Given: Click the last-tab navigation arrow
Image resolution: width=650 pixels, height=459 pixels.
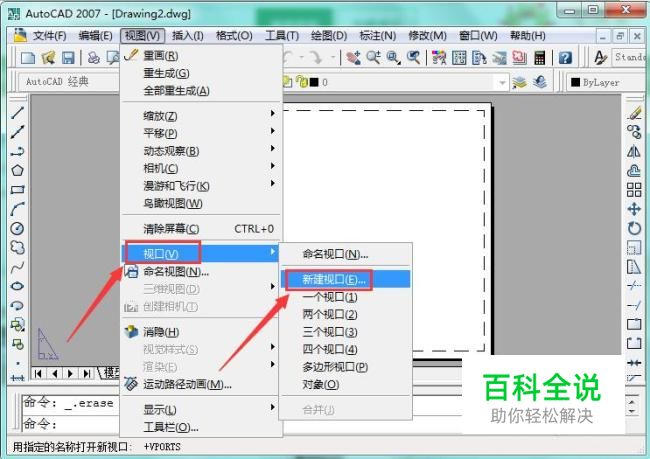Looking at the screenshot, I should 86,374.
